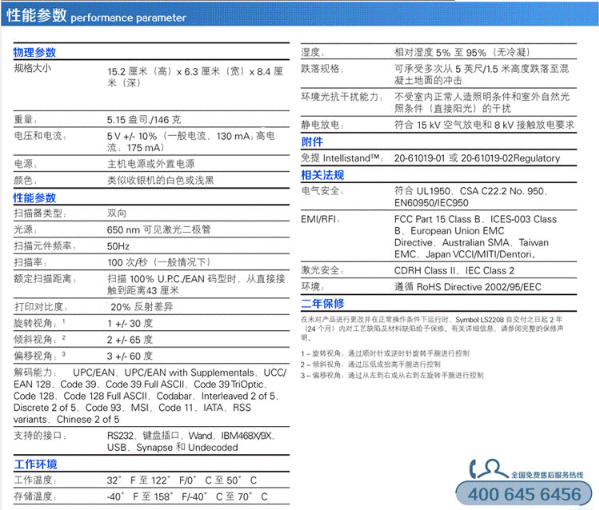Click the 全国免费售后服务热线 label
Image resolution: width=599 pixels, height=510 pixels.
[x=547, y=475]
